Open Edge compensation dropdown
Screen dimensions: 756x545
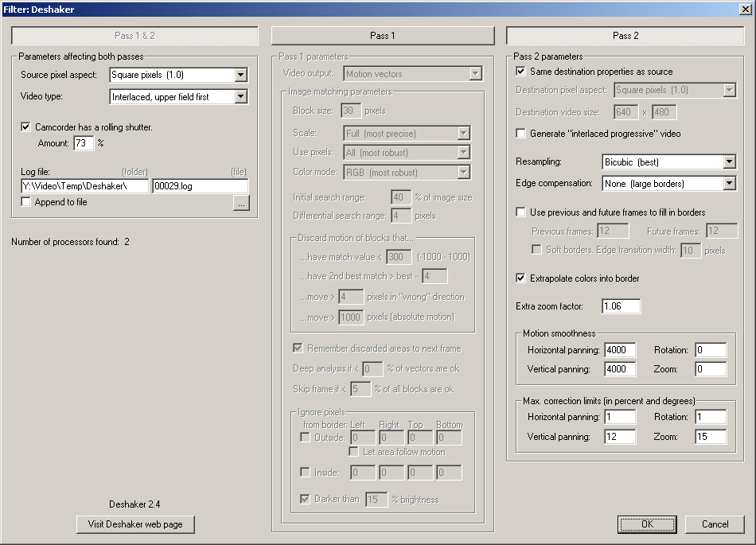[x=669, y=184]
